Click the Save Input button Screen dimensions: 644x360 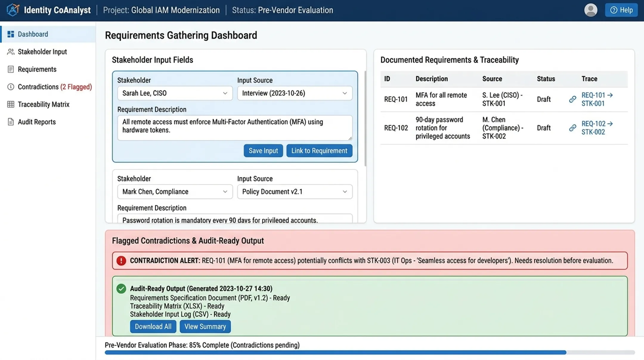(263, 151)
